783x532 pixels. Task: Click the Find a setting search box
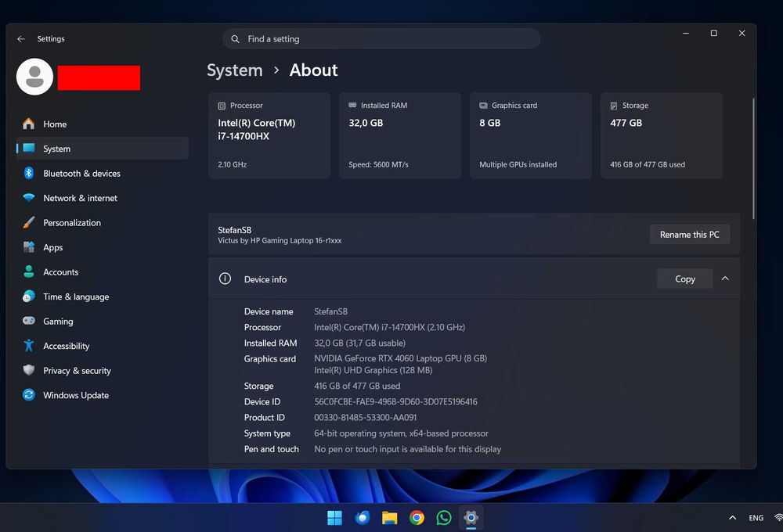[381, 39]
